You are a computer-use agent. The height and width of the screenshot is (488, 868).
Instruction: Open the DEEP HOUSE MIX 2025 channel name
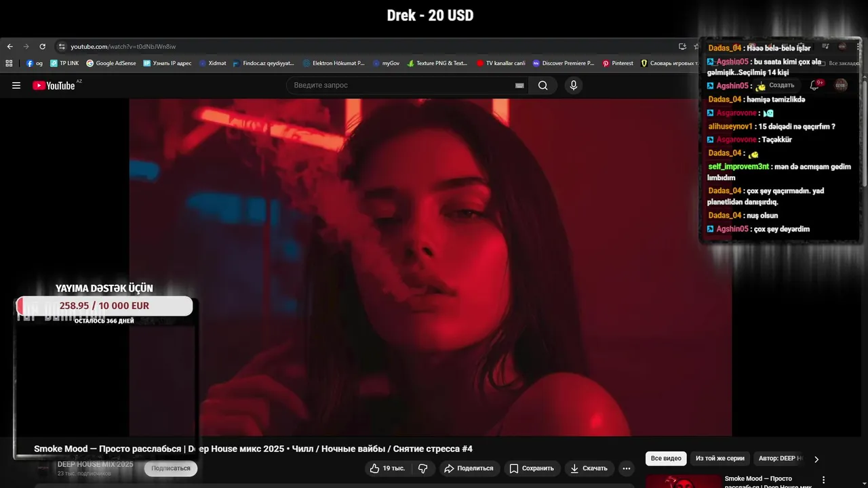pos(95,464)
